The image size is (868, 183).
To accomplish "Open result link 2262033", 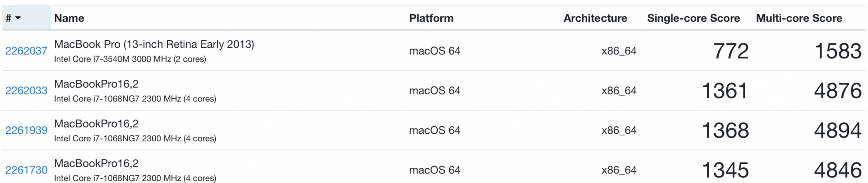I will coord(26,91).
